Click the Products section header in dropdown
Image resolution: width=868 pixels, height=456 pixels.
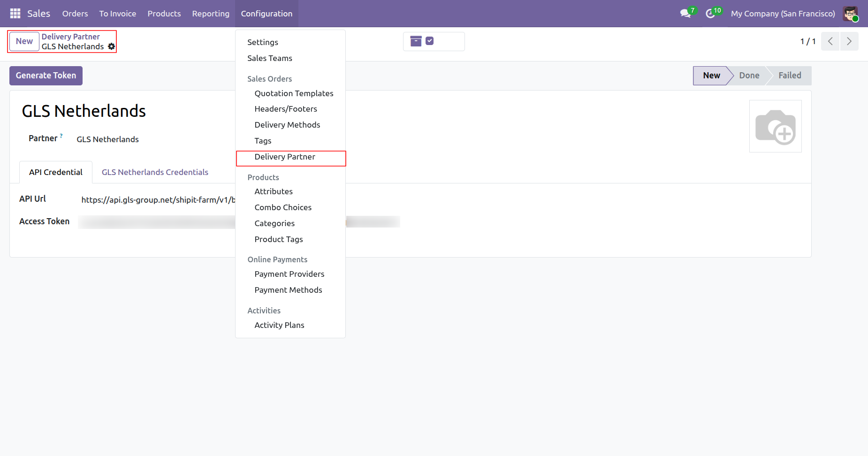click(263, 177)
